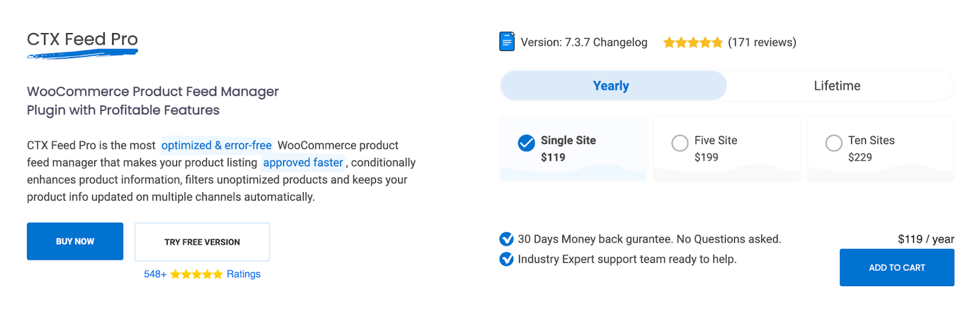Open the (171 reviews) link

pyautogui.click(x=762, y=42)
